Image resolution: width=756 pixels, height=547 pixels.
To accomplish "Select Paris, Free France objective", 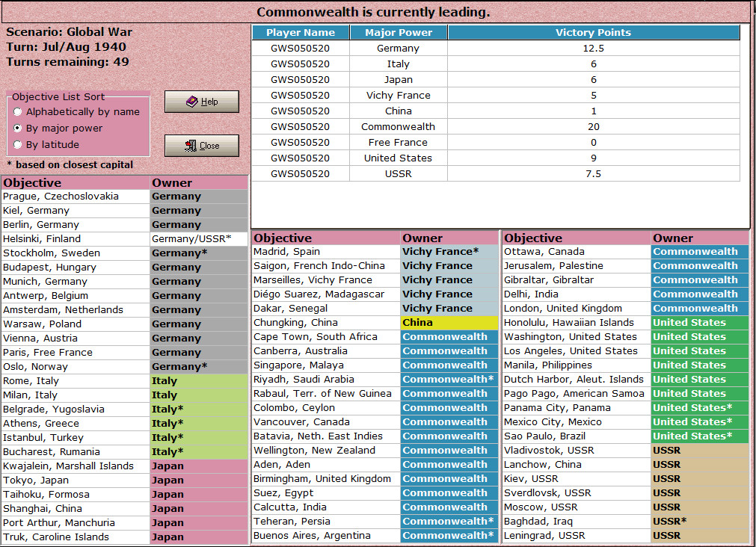I will pyautogui.click(x=76, y=352).
